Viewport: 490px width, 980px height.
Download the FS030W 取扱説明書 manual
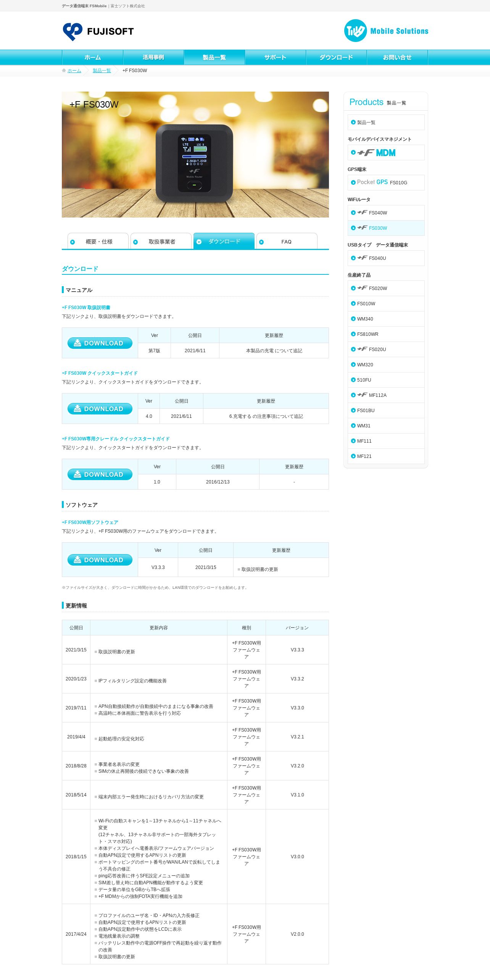100,343
